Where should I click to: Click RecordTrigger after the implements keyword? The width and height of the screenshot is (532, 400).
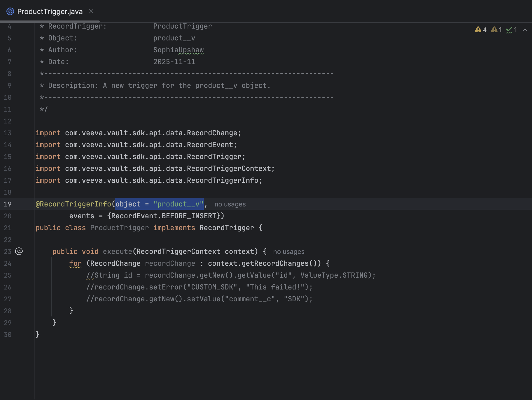coord(227,228)
